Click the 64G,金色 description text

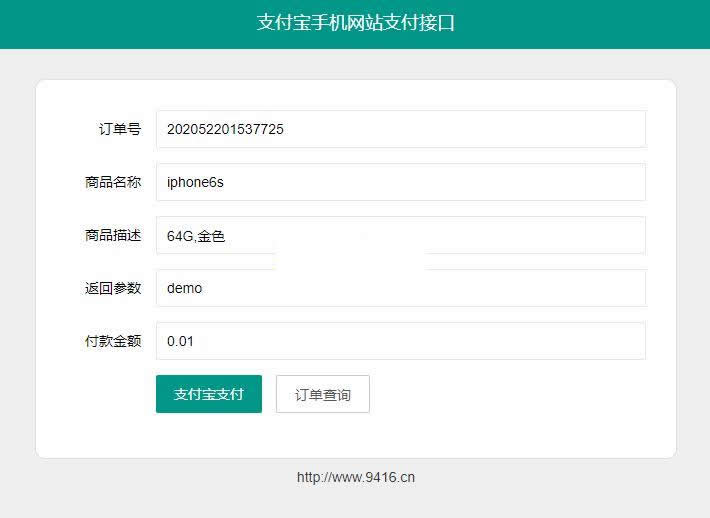[196, 236]
